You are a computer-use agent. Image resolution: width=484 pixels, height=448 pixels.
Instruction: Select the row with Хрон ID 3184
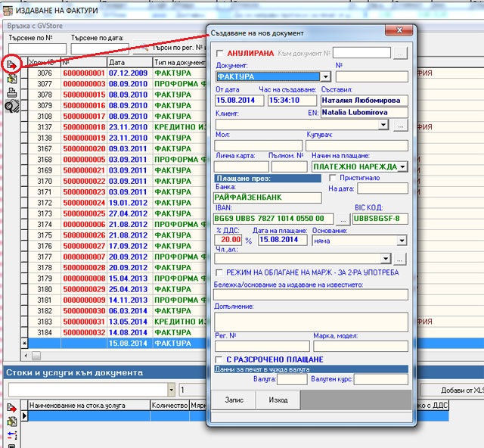click(x=45, y=332)
